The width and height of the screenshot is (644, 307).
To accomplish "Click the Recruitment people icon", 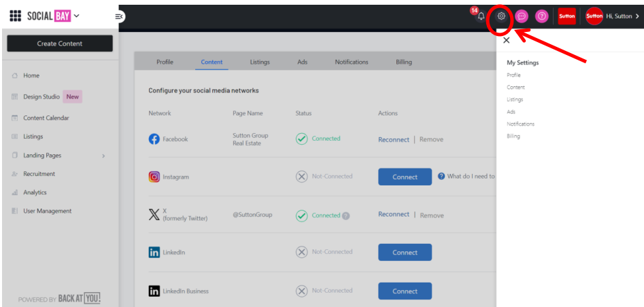I will pyautogui.click(x=15, y=174).
